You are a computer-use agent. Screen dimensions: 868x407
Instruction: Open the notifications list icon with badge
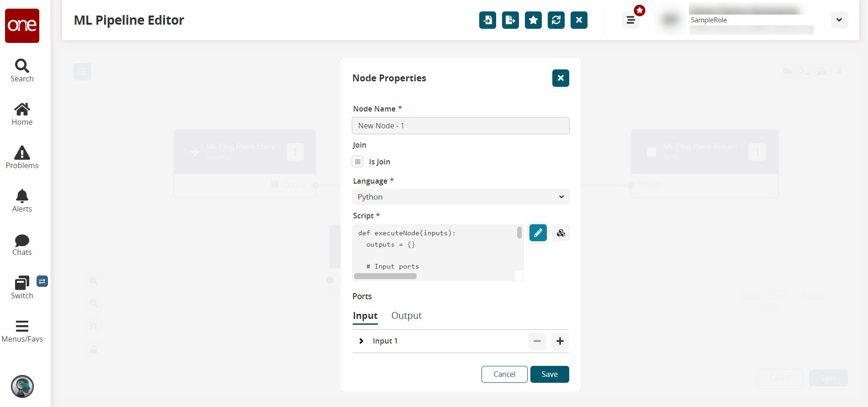(631, 20)
